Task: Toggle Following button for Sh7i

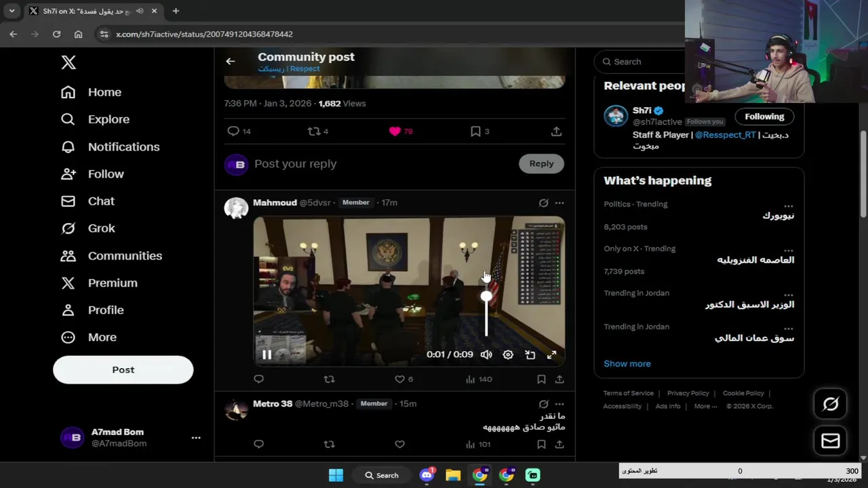Action: tap(764, 117)
